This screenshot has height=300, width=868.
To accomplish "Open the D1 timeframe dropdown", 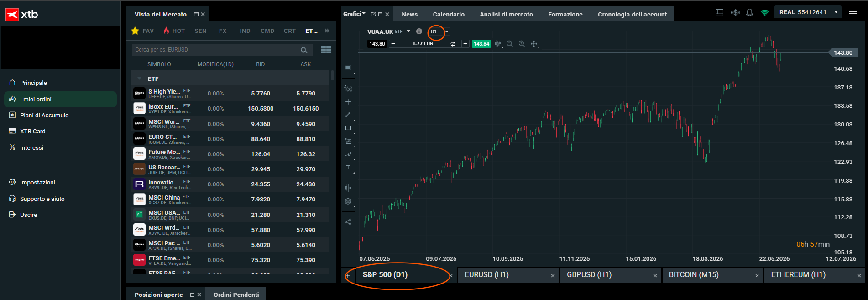I will tap(447, 32).
